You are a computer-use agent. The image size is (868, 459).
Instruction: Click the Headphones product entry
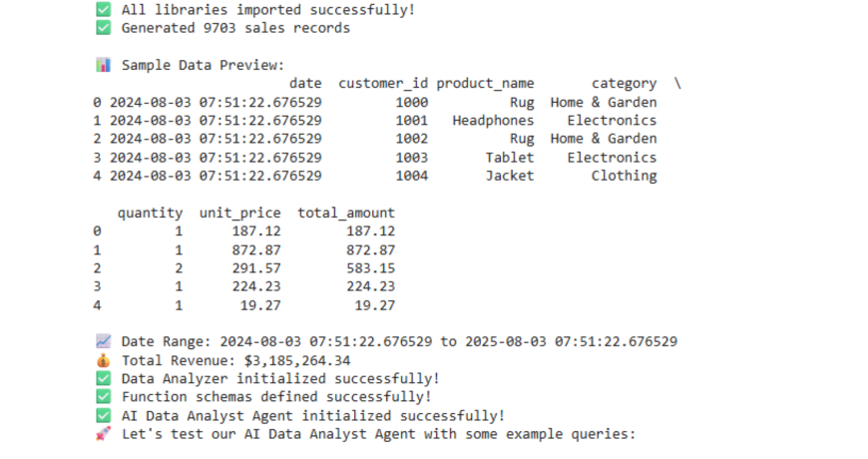[x=493, y=120]
